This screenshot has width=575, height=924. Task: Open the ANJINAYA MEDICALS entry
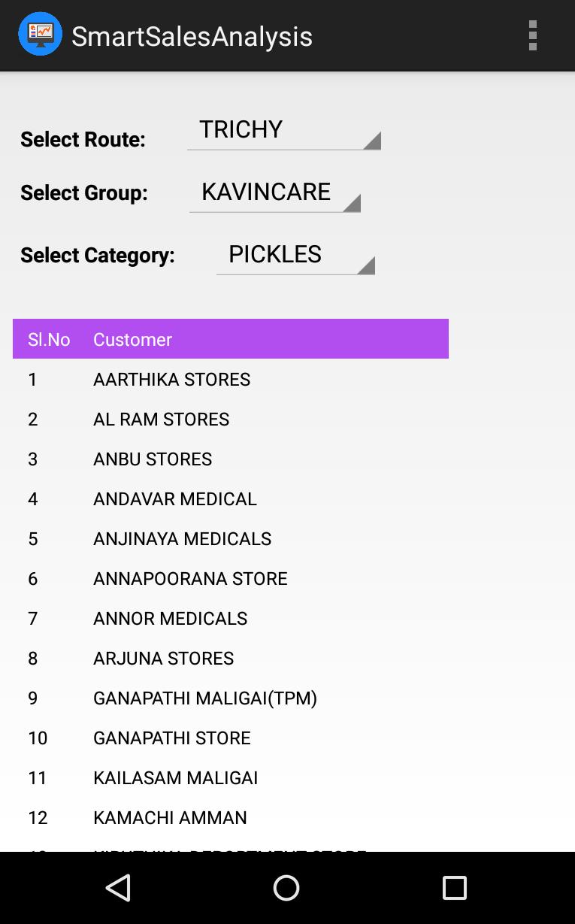231,538
